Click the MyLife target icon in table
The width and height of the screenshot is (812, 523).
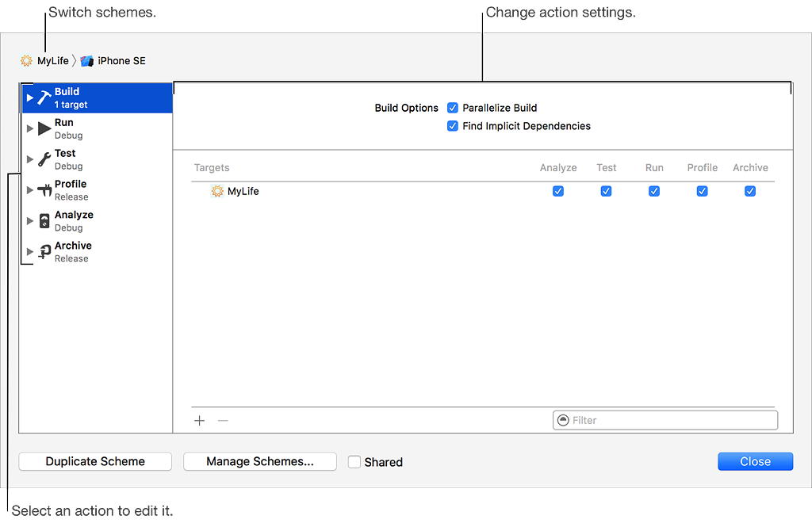point(217,192)
